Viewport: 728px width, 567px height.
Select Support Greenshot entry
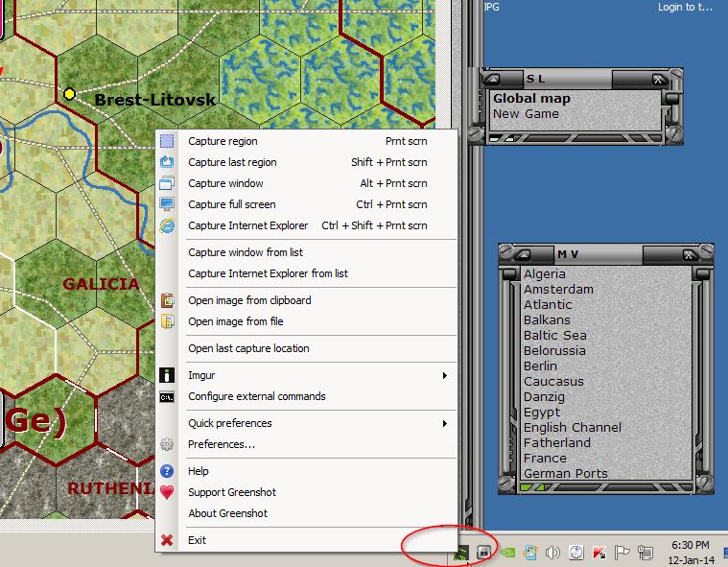306,492
